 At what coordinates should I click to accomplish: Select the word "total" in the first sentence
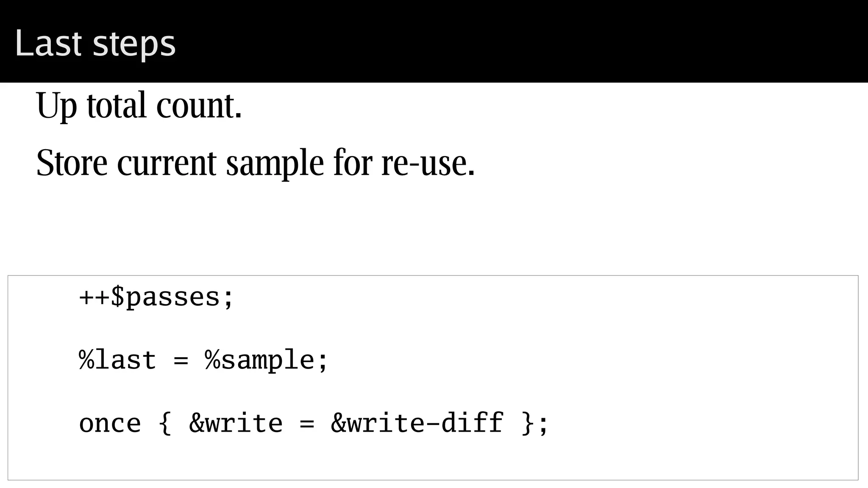click(x=117, y=105)
